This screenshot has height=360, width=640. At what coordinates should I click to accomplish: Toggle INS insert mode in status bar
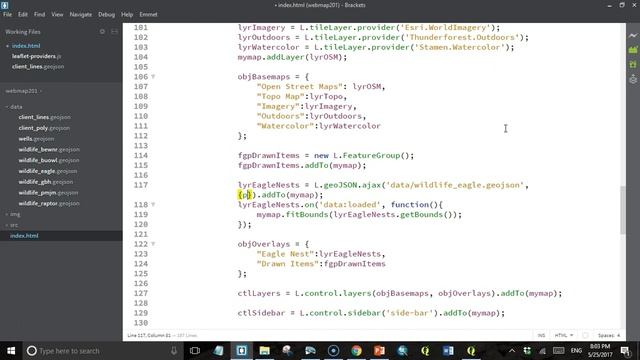pyautogui.click(x=541, y=335)
